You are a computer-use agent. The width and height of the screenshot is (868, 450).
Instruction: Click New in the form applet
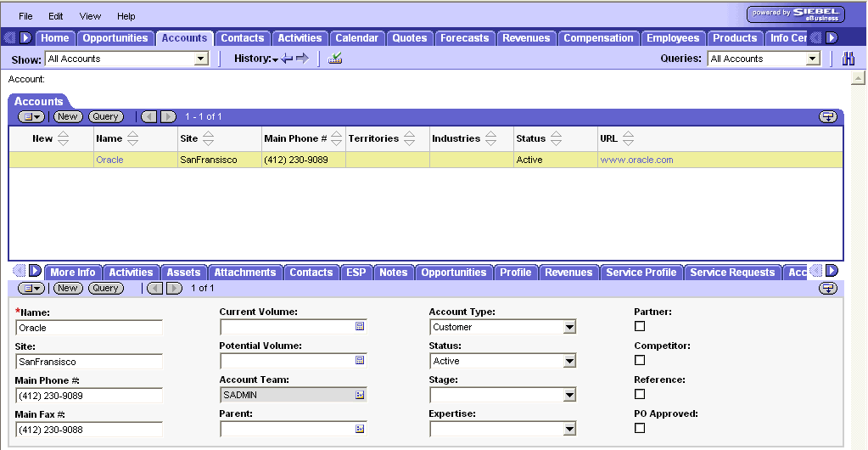(68, 288)
